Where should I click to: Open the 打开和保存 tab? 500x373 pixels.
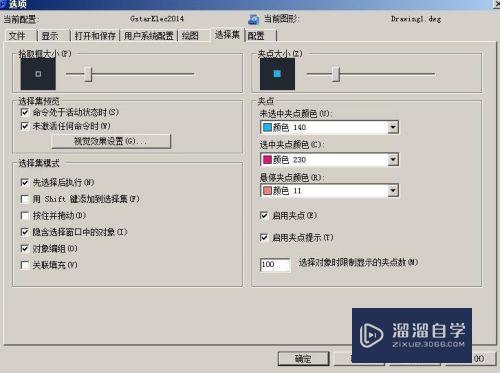(95, 35)
